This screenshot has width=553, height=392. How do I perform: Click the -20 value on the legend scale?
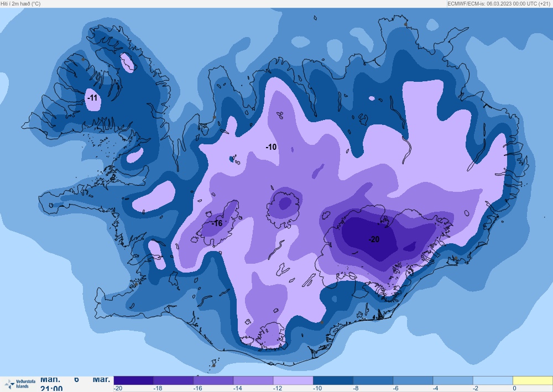[118, 389]
